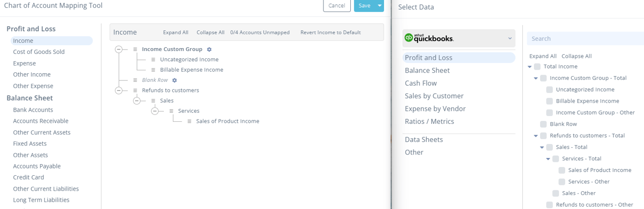Check Refunds to customers - Other checkbox
The height and width of the screenshot is (209, 644).
pyautogui.click(x=549, y=205)
